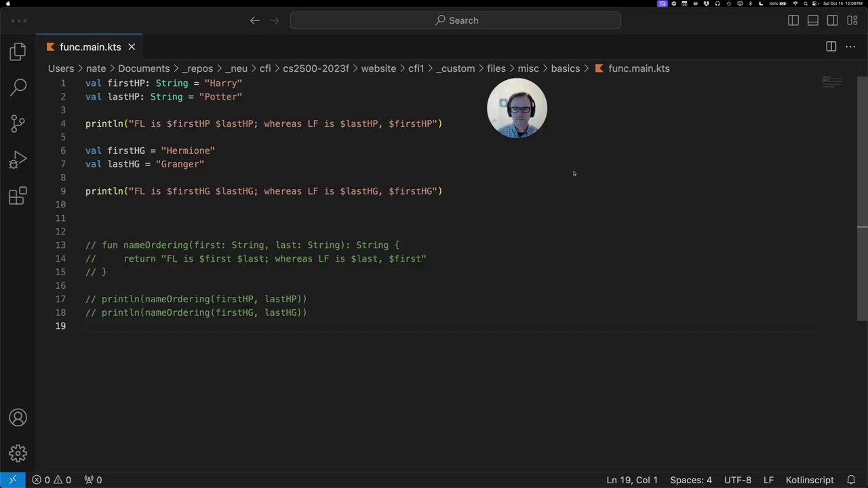The height and width of the screenshot is (488, 868).
Task: Open notifications with the bell icon
Action: (x=851, y=480)
